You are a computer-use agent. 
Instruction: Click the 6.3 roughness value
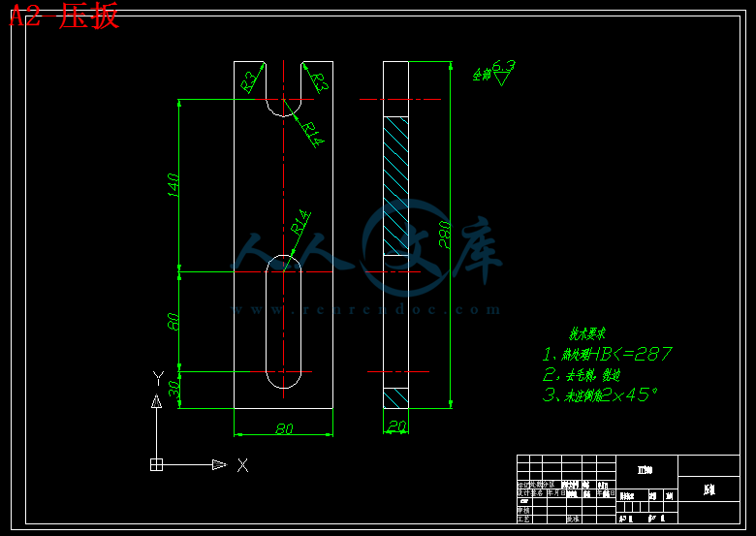tap(504, 65)
